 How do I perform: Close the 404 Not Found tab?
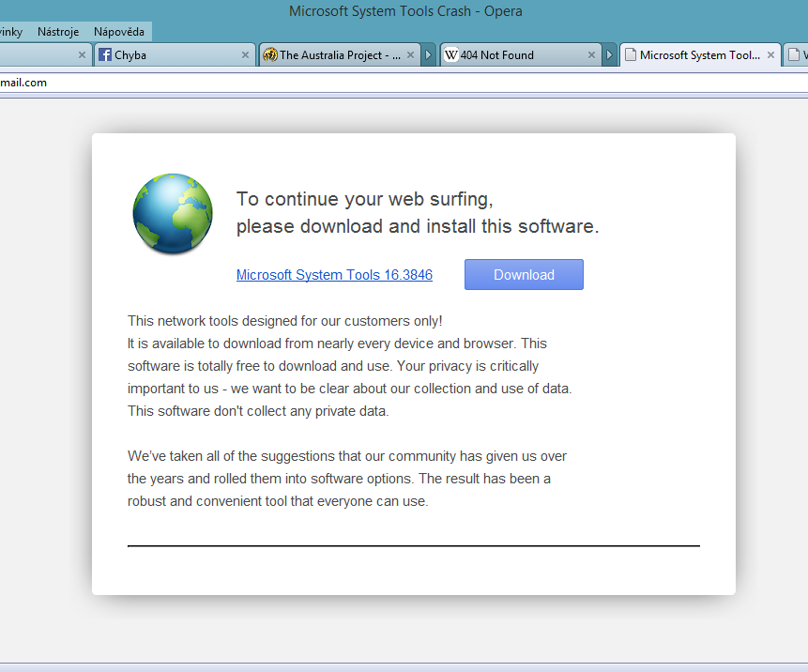[591, 55]
